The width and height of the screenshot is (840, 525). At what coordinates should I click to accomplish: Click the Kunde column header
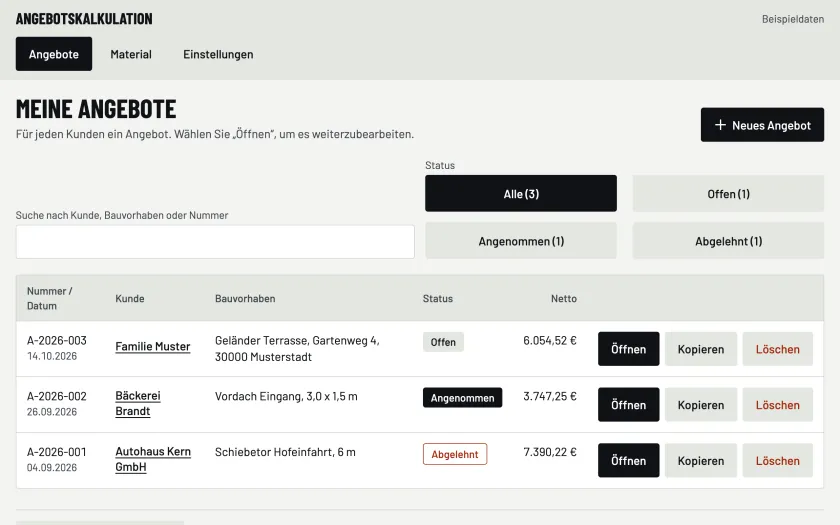pos(130,298)
